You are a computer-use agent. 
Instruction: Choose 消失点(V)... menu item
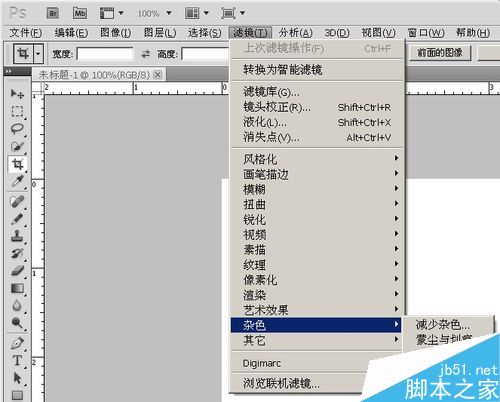[317, 137]
